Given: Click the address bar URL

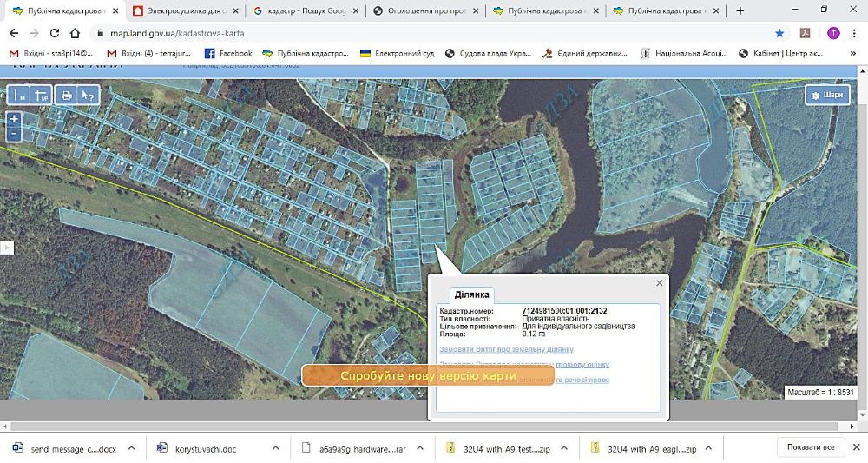Looking at the screenshot, I should (x=177, y=33).
